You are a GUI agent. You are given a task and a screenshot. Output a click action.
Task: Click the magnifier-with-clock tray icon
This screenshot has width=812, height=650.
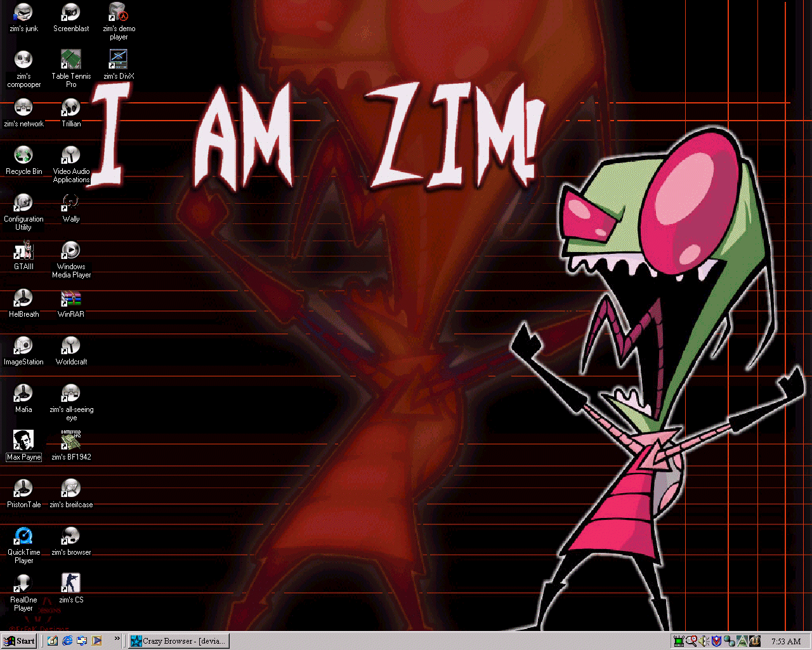[691, 641]
